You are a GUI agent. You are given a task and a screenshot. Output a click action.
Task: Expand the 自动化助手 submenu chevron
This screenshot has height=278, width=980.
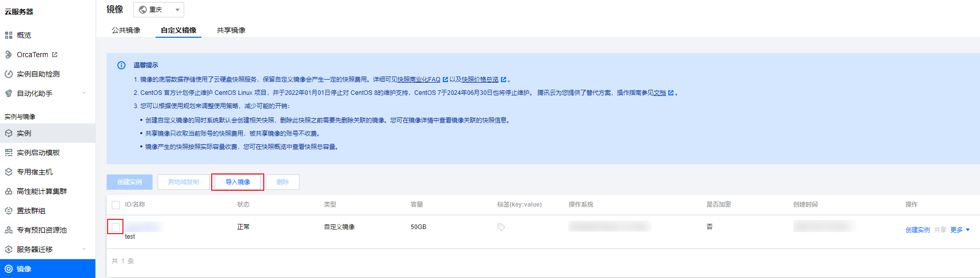(x=84, y=93)
